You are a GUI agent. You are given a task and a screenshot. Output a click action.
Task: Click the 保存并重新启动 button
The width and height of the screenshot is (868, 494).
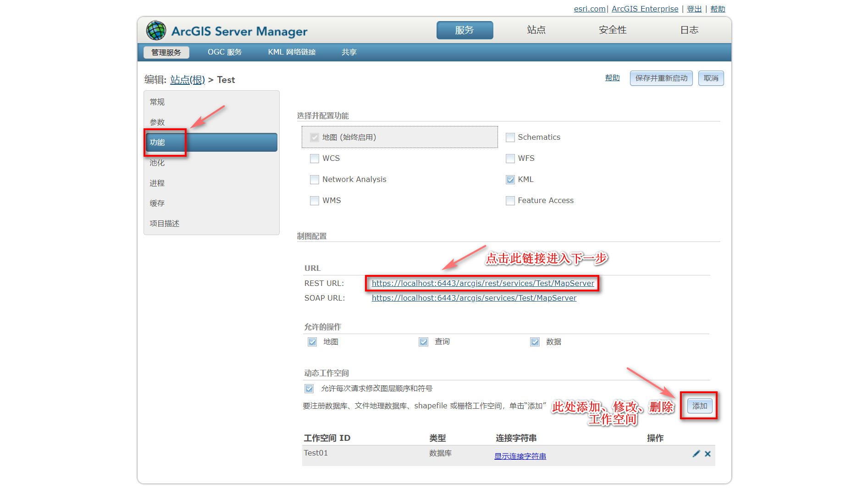[x=661, y=78]
